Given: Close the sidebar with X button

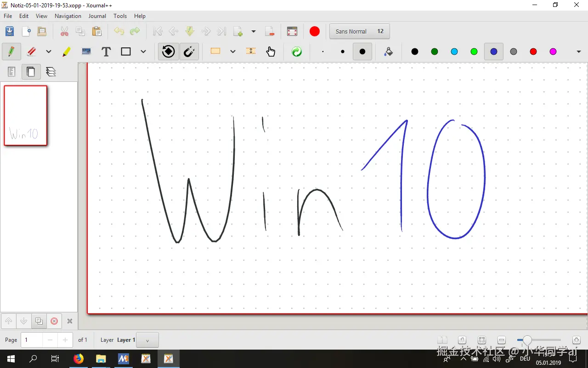Looking at the screenshot, I should click(x=70, y=321).
